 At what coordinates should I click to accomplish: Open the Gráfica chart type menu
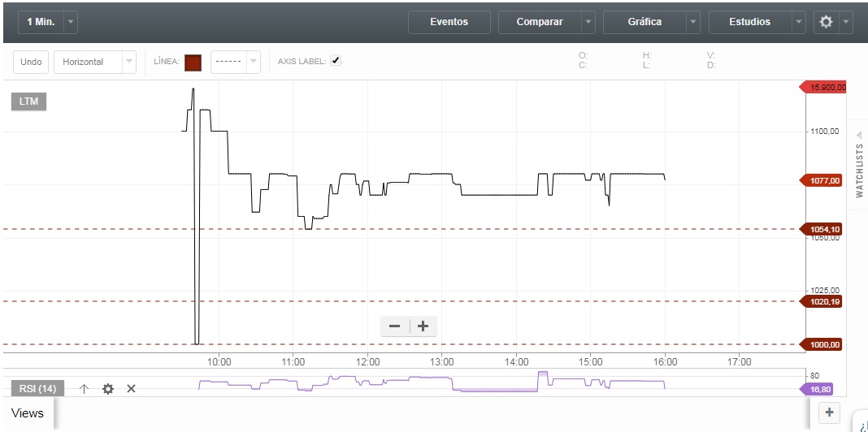click(x=644, y=22)
